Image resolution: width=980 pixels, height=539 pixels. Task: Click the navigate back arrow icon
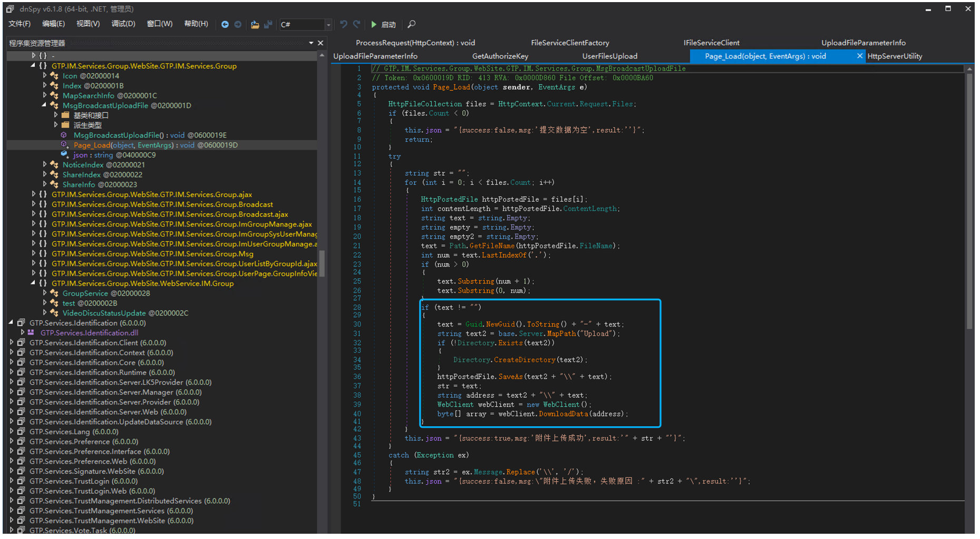tap(225, 24)
